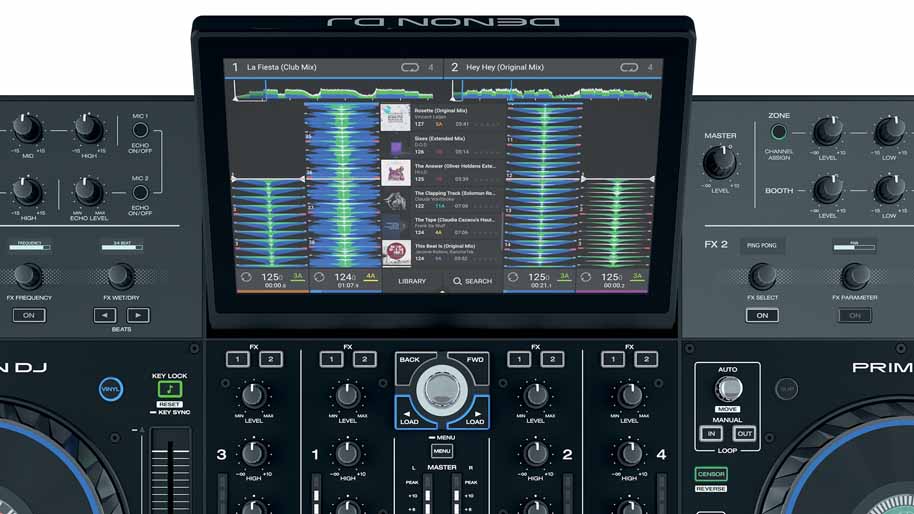Tap the magnifier SEARCH button on the touchscreen
The height and width of the screenshot is (514, 914).
(x=473, y=281)
